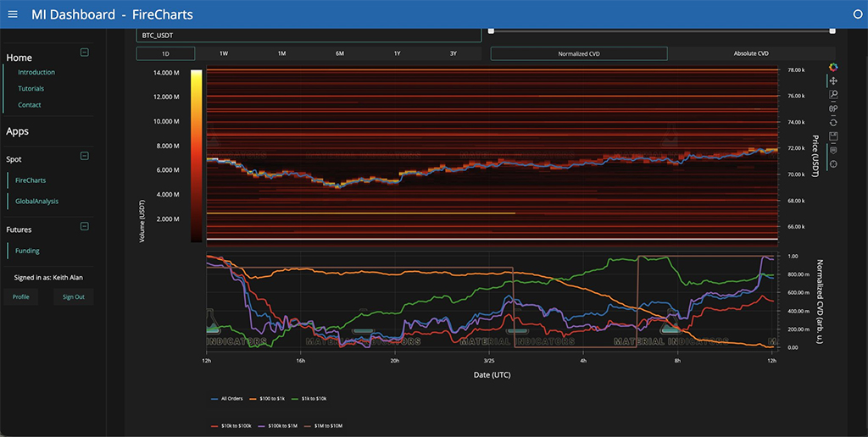Select the 1W timeframe tab

224,53
